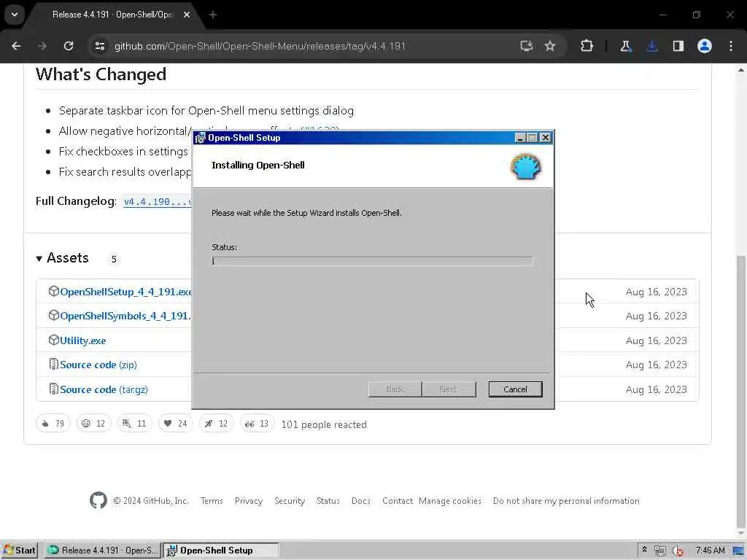747x560 pixels.
Task: Click the scrollbar up arrow
Action: tap(741, 70)
